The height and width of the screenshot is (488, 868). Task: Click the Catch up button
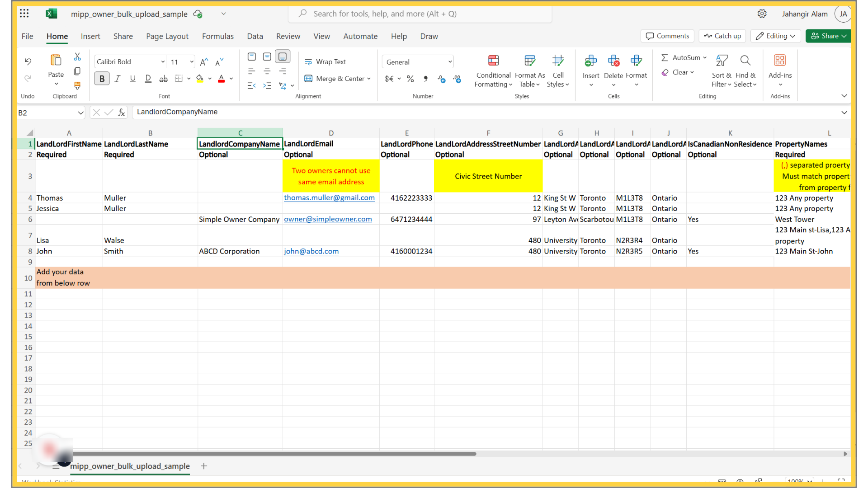pos(722,36)
